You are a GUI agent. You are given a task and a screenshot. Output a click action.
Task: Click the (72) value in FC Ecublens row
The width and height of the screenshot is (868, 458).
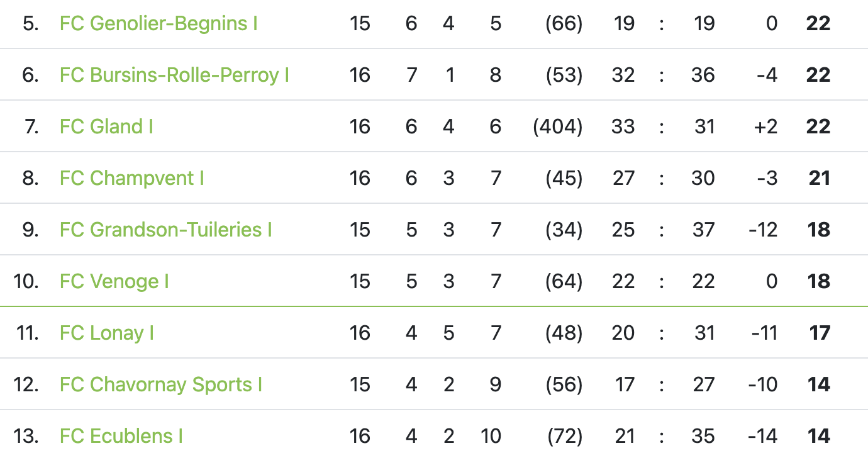[x=565, y=436]
